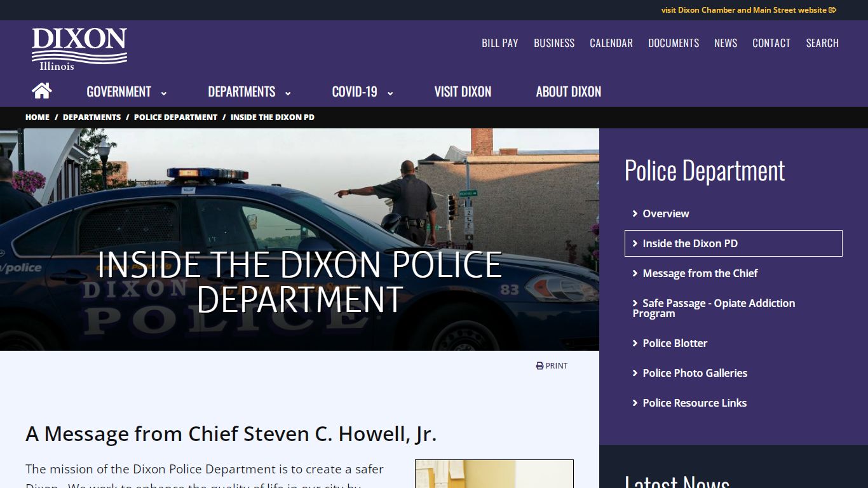Open the COVID-19 navigation item
Viewport: 868px width, 488px height.
coord(355,91)
